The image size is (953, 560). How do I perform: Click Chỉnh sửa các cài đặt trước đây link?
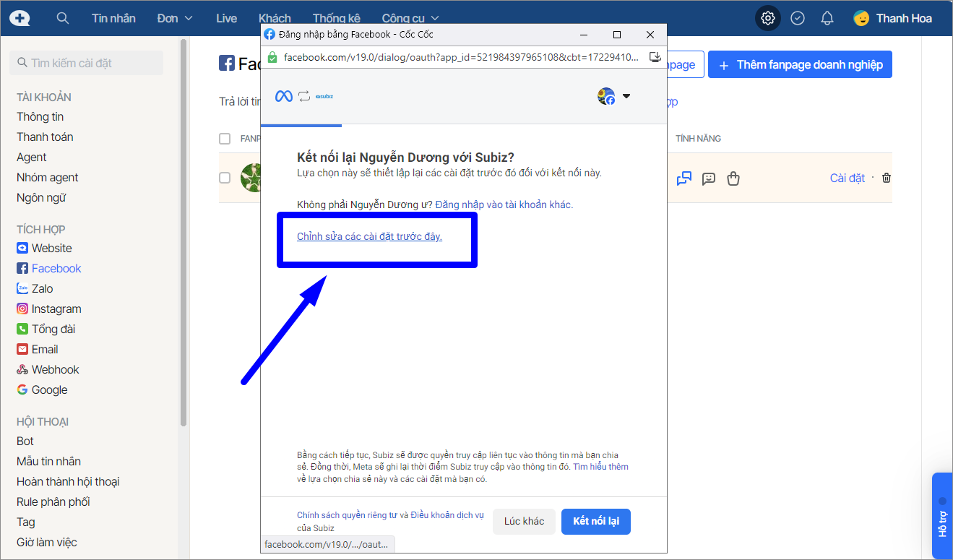pyautogui.click(x=369, y=236)
